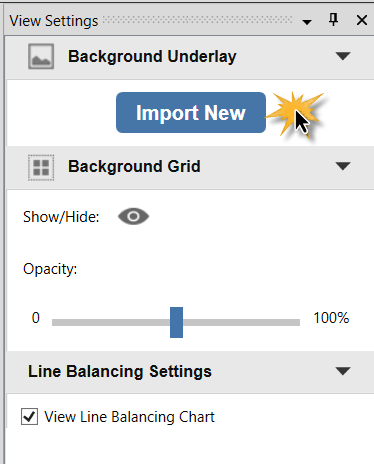Viewport: 374px width, 464px height.
Task: Collapse the Line Balancing Settings arrow
Action: pyautogui.click(x=343, y=371)
